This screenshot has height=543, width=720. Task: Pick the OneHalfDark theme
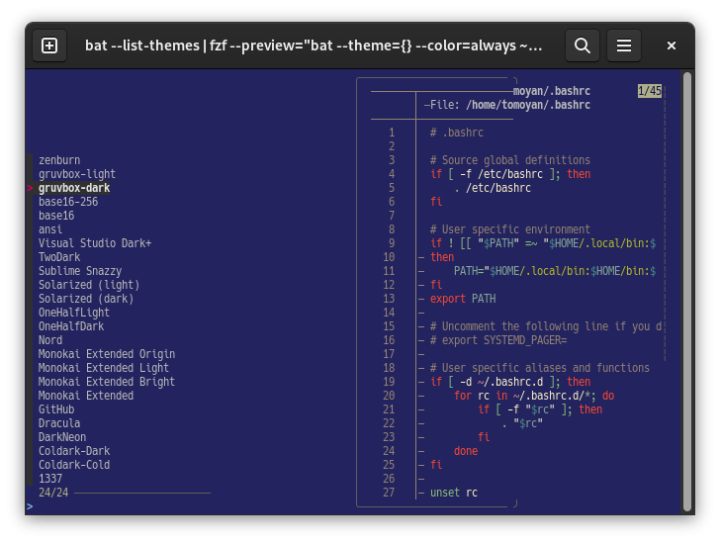72,326
